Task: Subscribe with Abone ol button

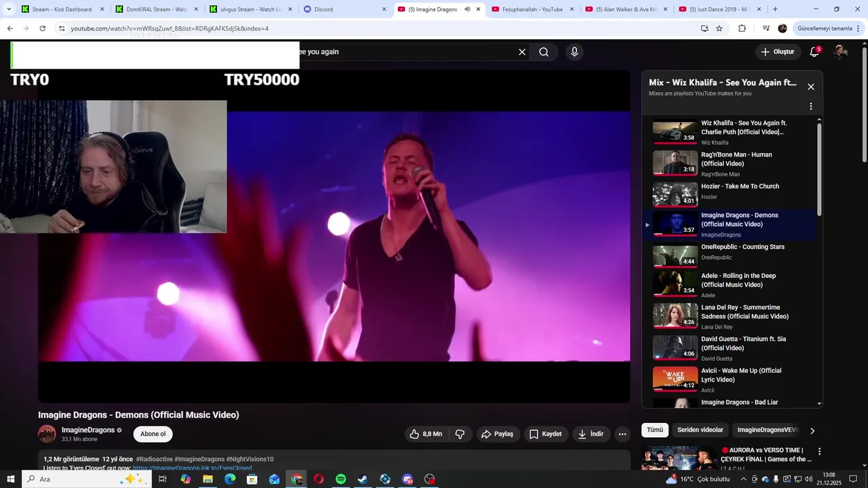Action: pos(153,434)
